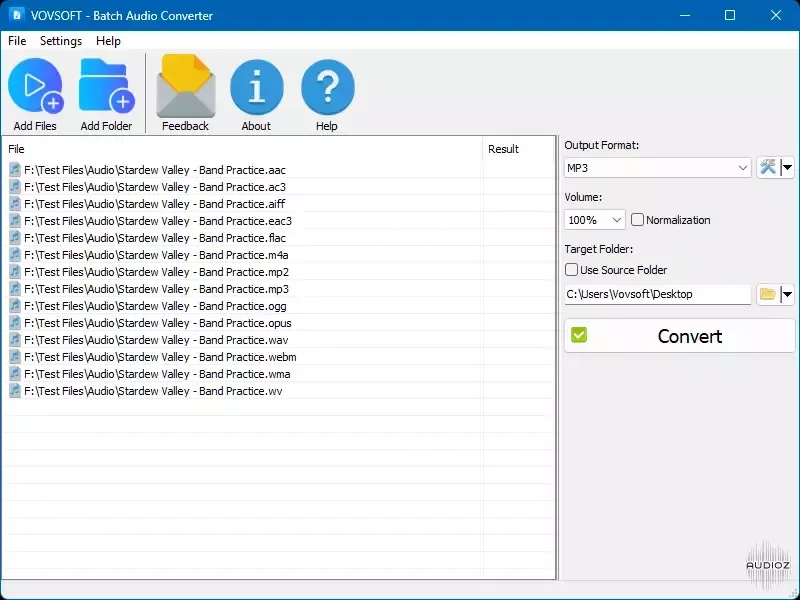Check the Use Source Folder checkbox

point(571,270)
